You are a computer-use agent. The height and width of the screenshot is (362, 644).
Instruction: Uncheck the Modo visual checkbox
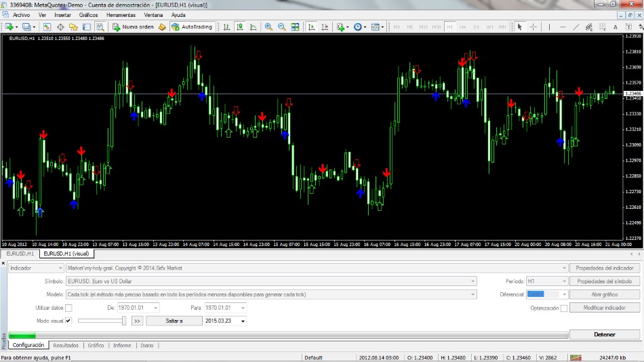coord(68,321)
